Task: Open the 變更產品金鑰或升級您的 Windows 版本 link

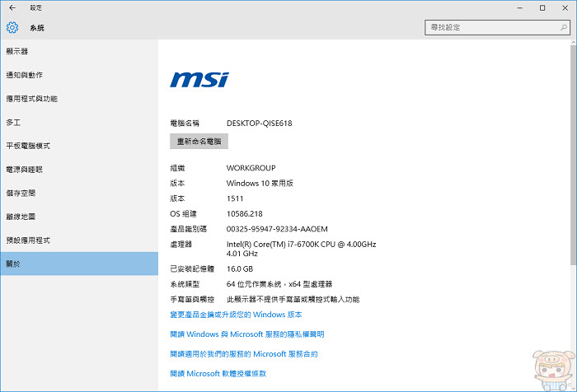Action: [236, 315]
